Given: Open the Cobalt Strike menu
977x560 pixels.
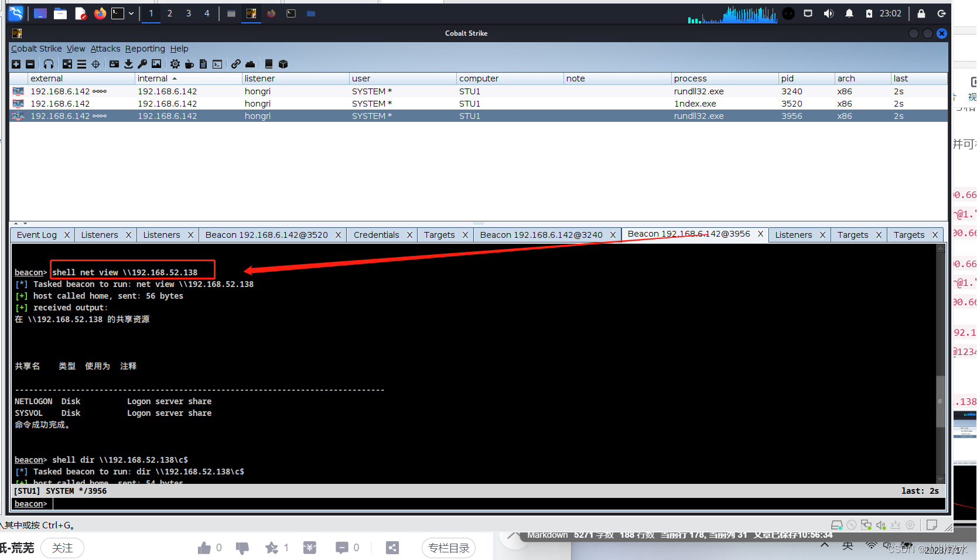Looking at the screenshot, I should (x=36, y=49).
